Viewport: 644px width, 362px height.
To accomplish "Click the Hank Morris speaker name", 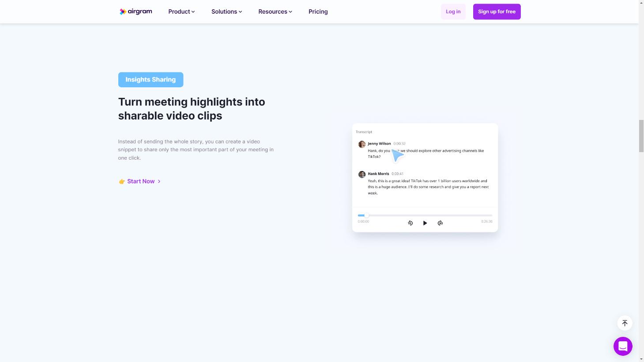I will [378, 174].
